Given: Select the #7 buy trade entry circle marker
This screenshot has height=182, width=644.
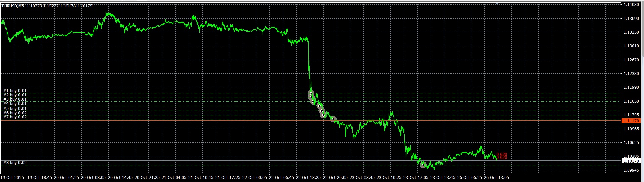Looking at the screenshot, I should [x=333, y=119].
